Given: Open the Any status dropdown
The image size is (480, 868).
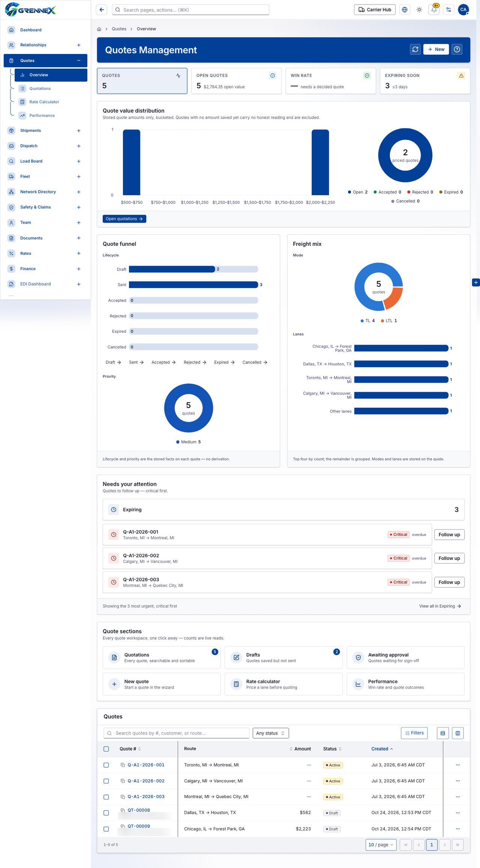Looking at the screenshot, I should coord(271,733).
